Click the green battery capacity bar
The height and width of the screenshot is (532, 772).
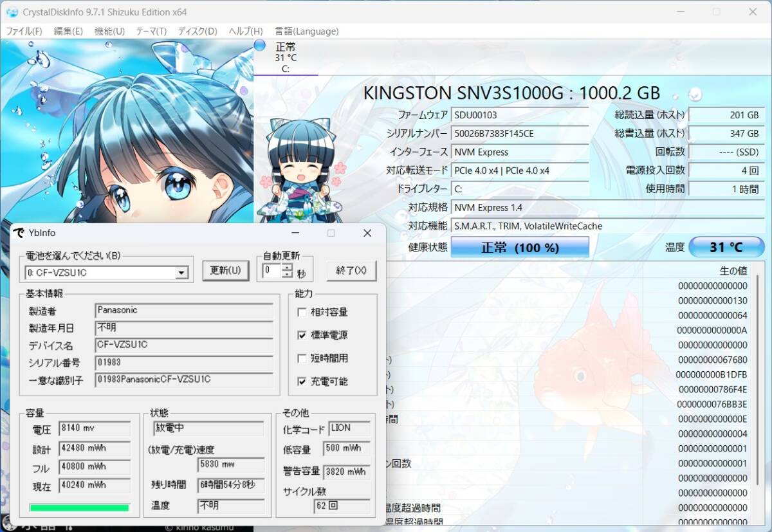(x=78, y=508)
